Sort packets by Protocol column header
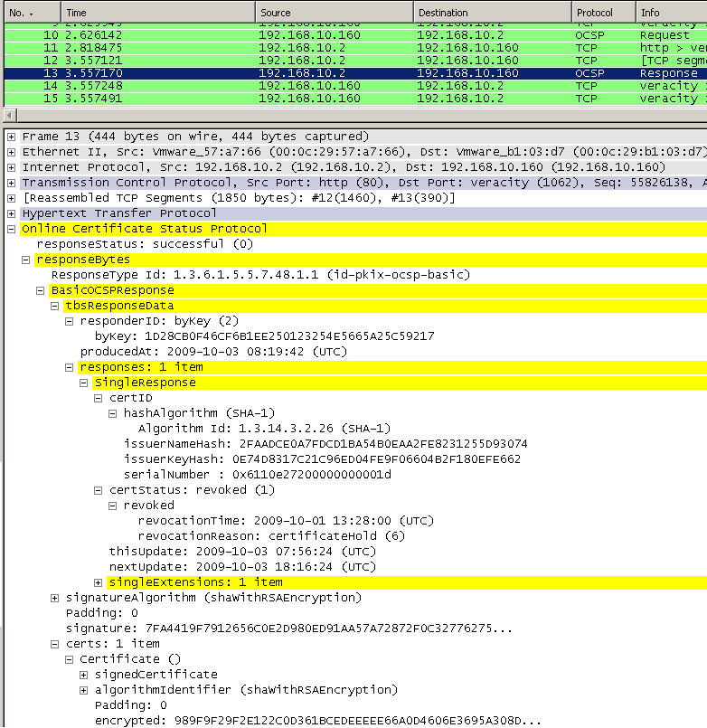The height and width of the screenshot is (728, 707). click(602, 13)
